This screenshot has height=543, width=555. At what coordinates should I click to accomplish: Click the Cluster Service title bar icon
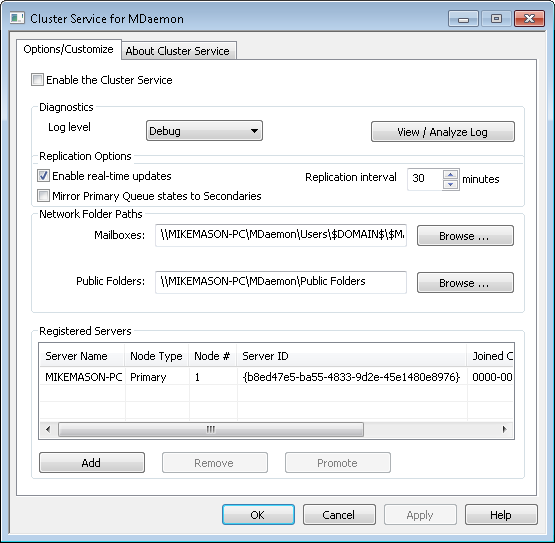point(17,18)
